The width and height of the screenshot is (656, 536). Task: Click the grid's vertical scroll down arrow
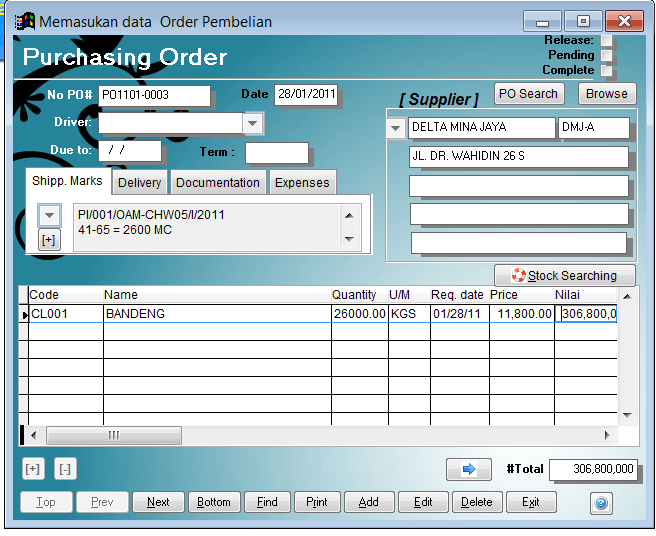[x=627, y=415]
